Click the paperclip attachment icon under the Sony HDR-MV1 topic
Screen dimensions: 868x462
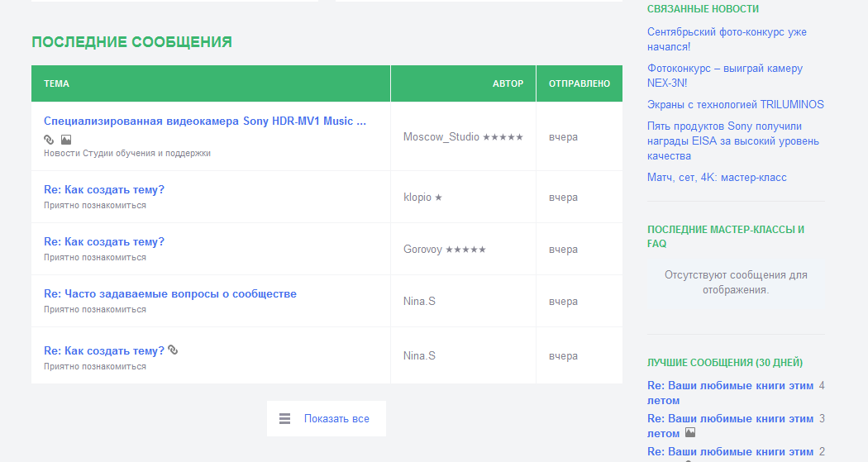tap(49, 140)
